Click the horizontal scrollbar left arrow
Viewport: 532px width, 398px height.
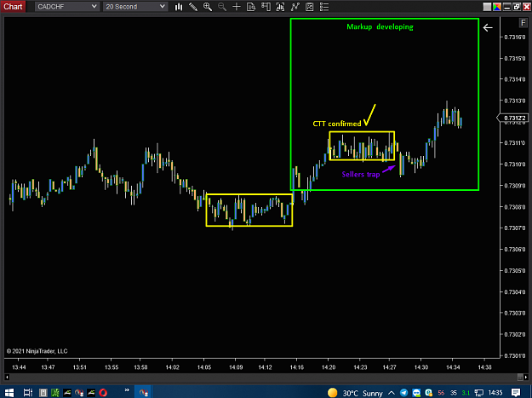click(7, 377)
